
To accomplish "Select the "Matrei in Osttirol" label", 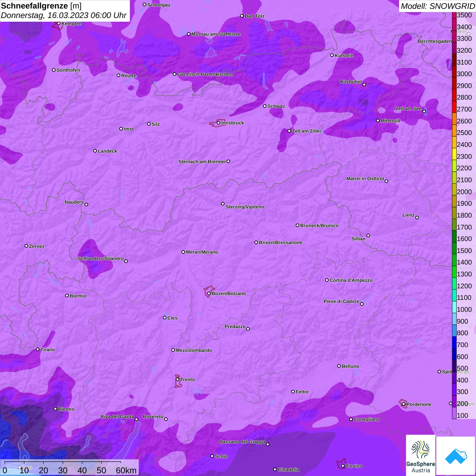I will pos(365,178).
